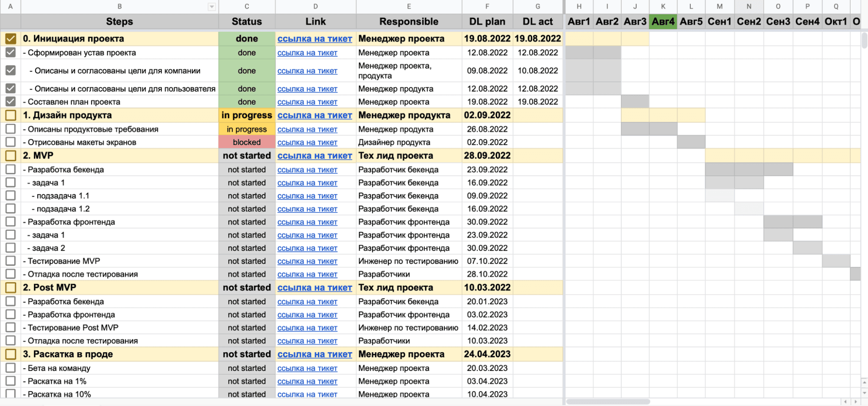Screen dimensions: 868x406
Task: Click 'not started' status in '2. MVP' row
Action: point(247,155)
